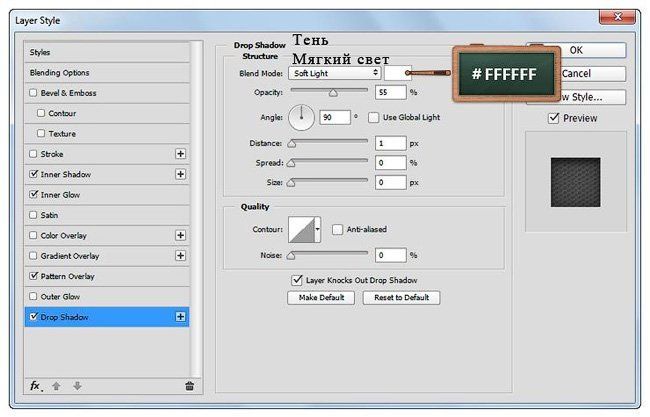Click the OK button
Viewport: 650px width, 417px height.
pyautogui.click(x=576, y=50)
